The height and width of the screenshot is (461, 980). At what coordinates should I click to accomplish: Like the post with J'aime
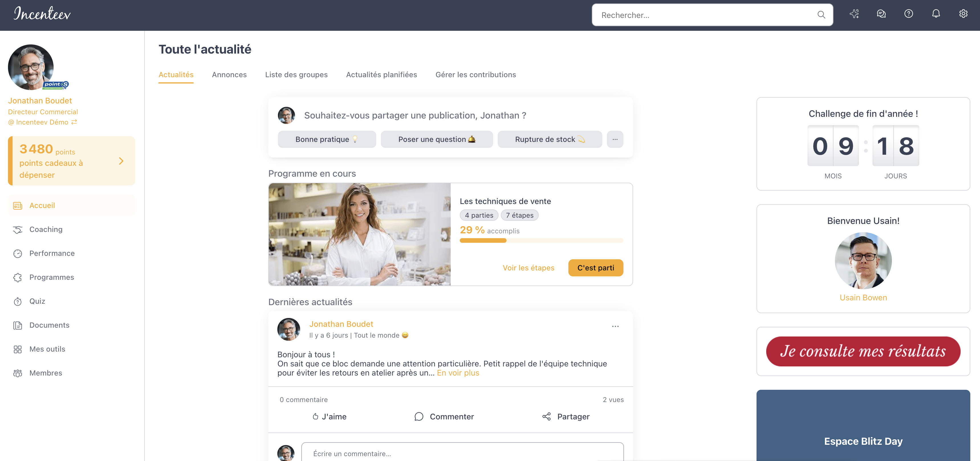coord(329,417)
